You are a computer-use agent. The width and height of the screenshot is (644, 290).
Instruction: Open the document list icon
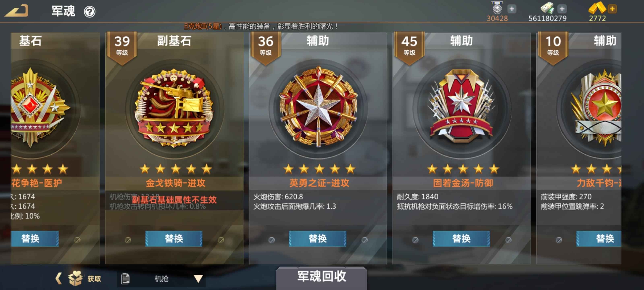pyautogui.click(x=125, y=279)
